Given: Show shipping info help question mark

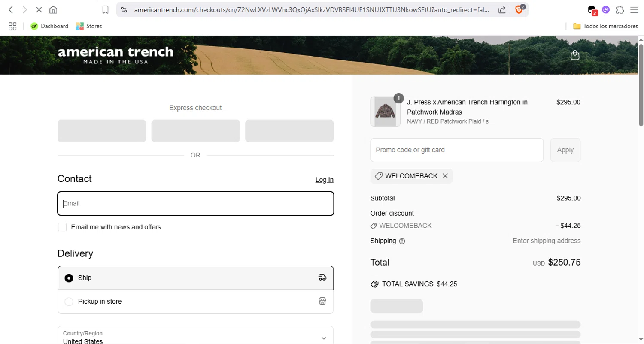Looking at the screenshot, I should [402, 241].
